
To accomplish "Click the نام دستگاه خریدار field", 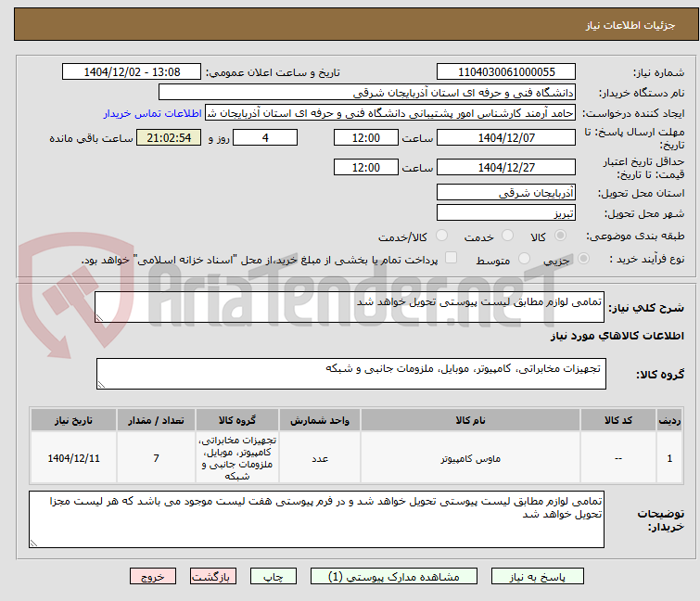I will point(367,93).
